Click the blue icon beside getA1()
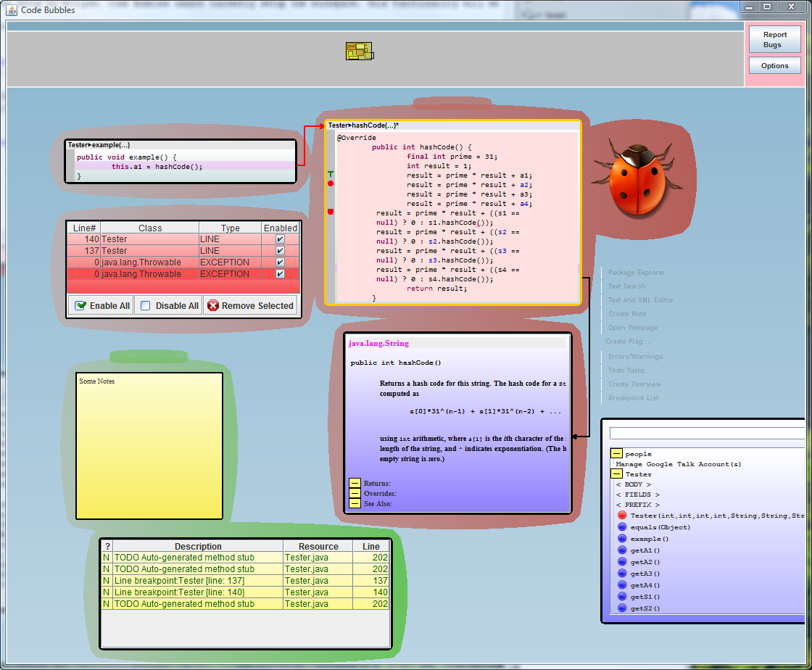 point(622,550)
